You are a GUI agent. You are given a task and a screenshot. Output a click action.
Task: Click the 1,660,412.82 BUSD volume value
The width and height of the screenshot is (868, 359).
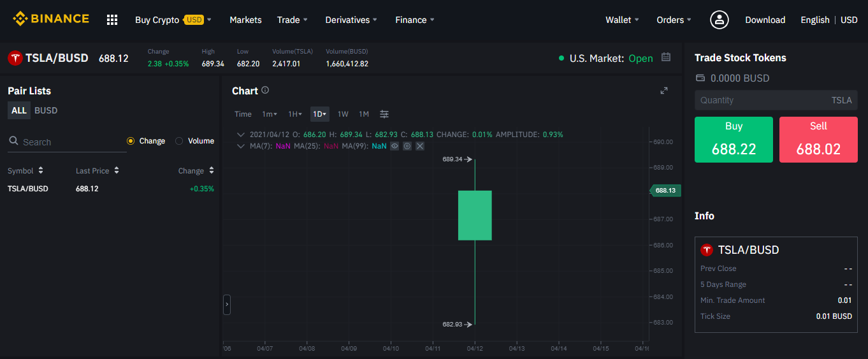click(x=347, y=64)
